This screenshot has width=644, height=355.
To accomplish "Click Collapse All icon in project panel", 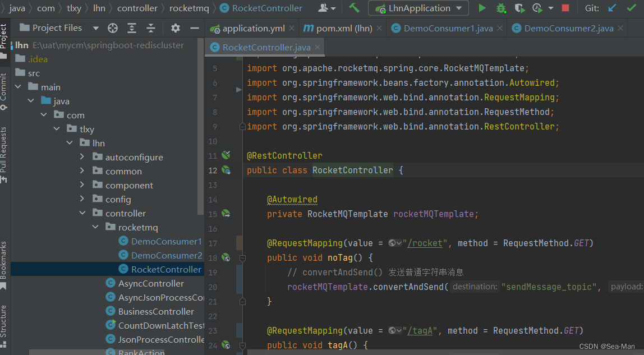I will pyautogui.click(x=151, y=28).
